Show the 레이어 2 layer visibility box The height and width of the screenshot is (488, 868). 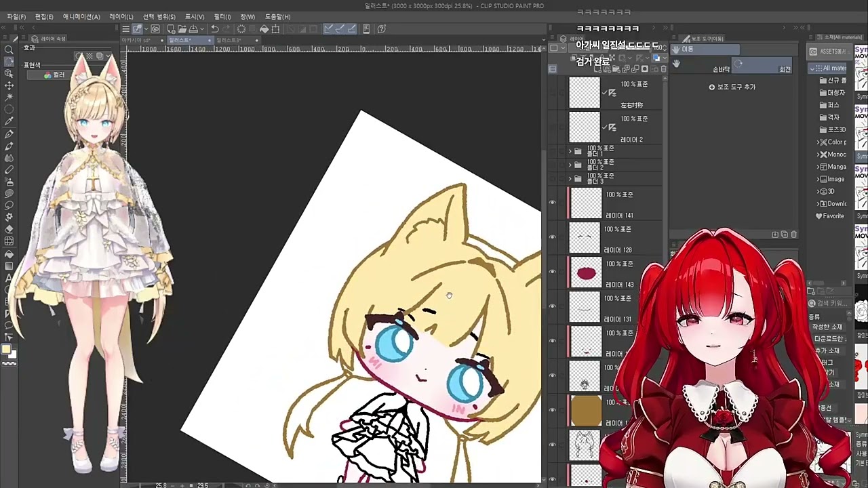click(x=552, y=127)
